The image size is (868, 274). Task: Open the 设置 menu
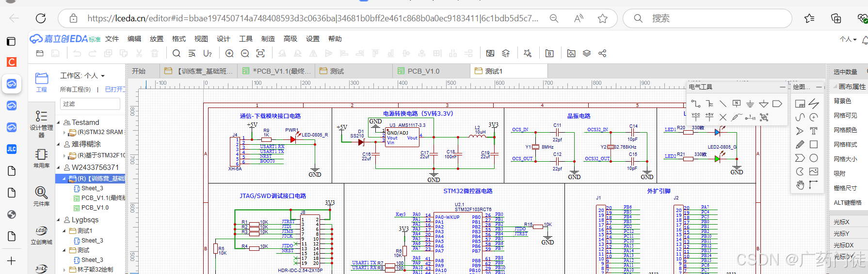313,39
